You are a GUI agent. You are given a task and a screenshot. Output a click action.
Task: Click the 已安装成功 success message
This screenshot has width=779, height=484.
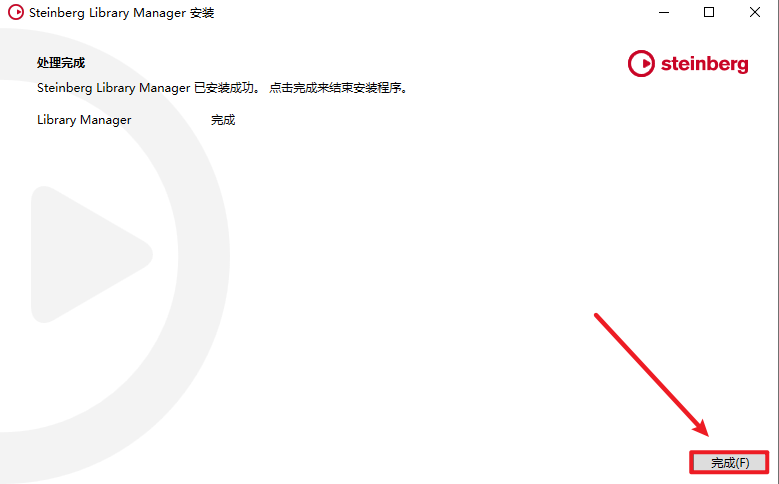click(x=224, y=88)
